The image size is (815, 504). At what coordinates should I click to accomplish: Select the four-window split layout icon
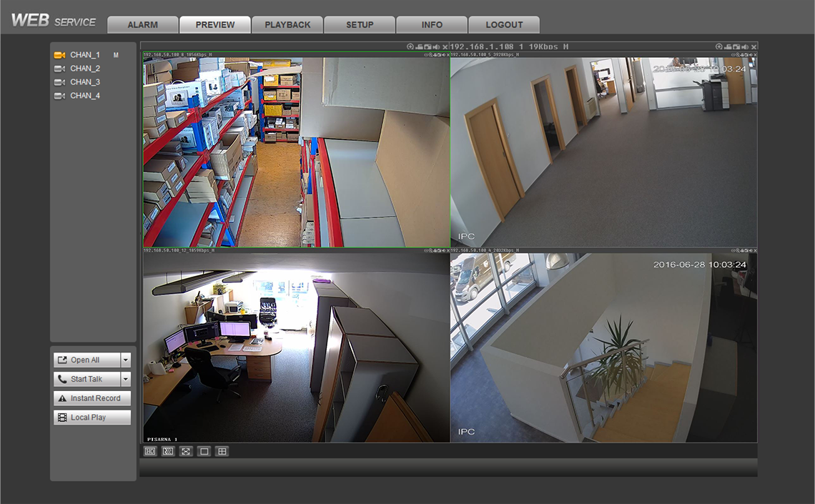[222, 451]
